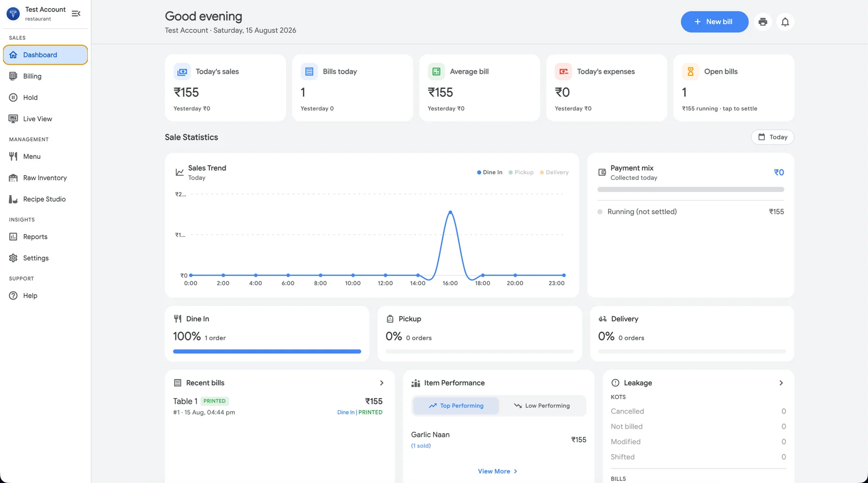Click the Modified KOTs row

698,442
